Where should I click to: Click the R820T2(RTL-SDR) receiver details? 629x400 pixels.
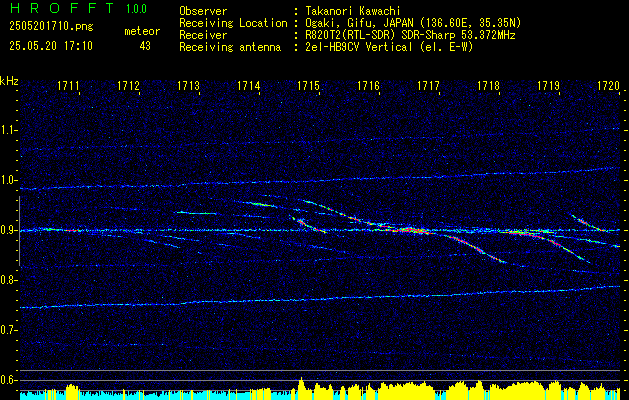[x=410, y=35]
